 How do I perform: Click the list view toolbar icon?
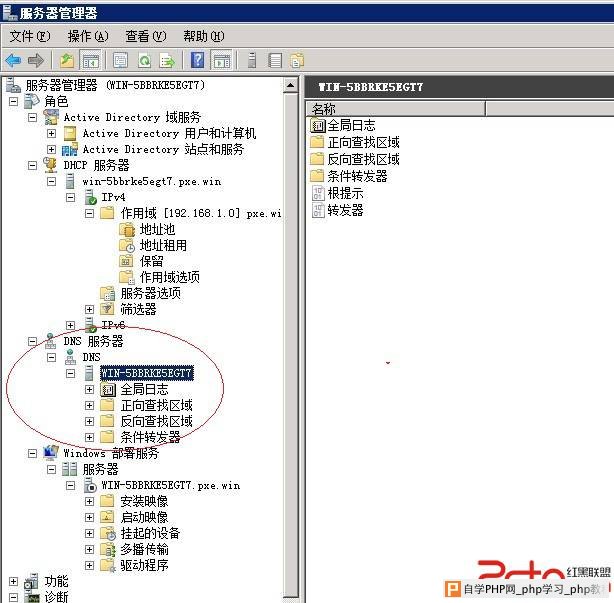(275, 61)
